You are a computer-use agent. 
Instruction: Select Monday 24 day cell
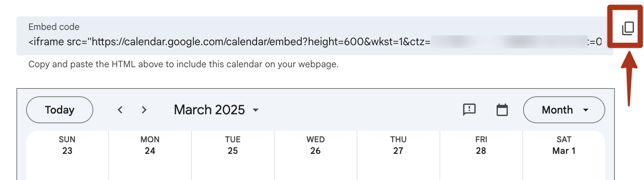(150, 155)
